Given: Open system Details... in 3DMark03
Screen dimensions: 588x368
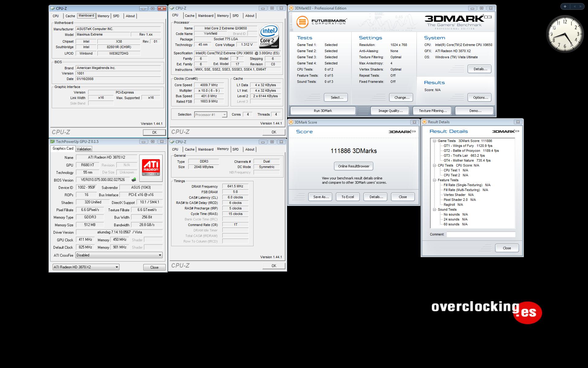Looking at the screenshot, I should [480, 69].
